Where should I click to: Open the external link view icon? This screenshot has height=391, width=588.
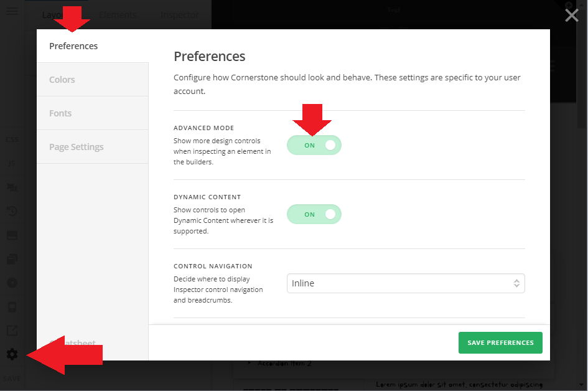point(12,331)
